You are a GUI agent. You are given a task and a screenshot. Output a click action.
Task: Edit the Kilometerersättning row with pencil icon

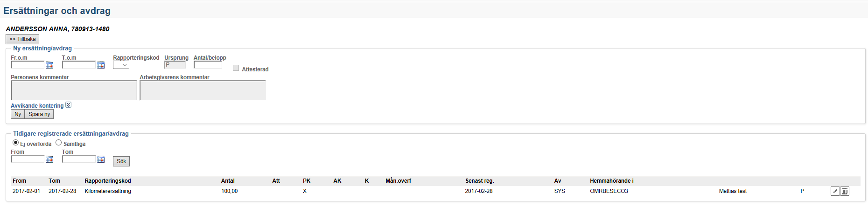[x=835, y=191]
